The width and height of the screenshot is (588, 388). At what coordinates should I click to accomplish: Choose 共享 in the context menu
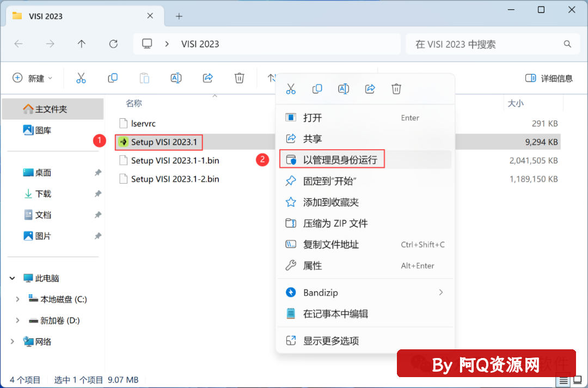[365, 139]
